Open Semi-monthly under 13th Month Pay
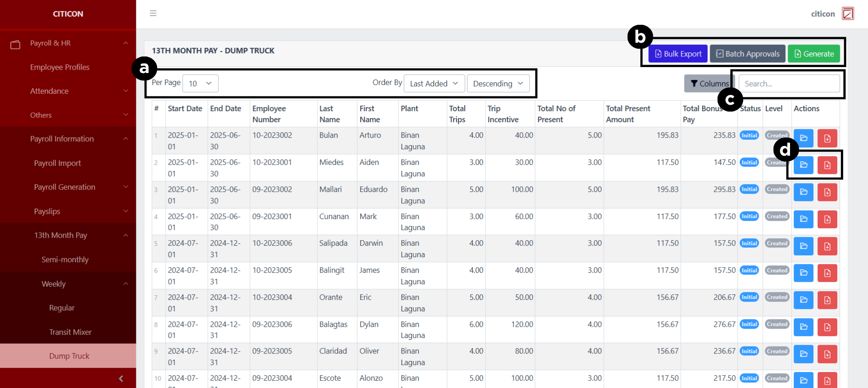 tap(65, 259)
